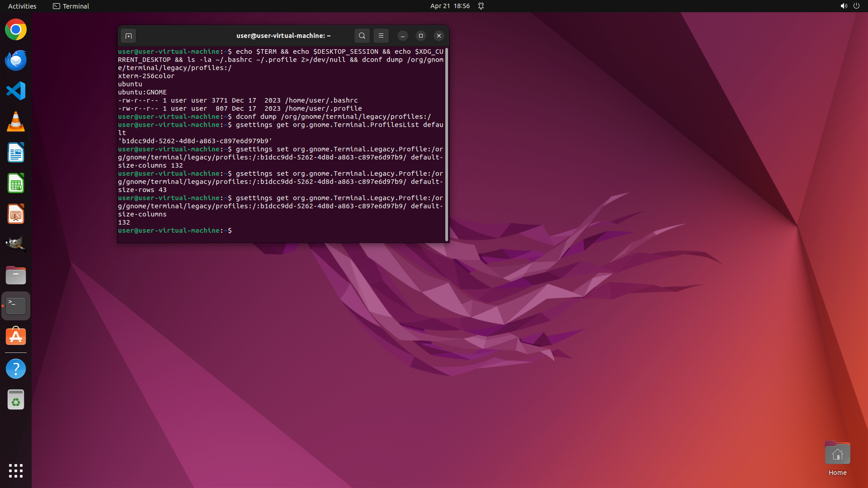This screenshot has width=868, height=488.
Task: Open the terminal hamburger menu
Action: pyautogui.click(x=381, y=36)
